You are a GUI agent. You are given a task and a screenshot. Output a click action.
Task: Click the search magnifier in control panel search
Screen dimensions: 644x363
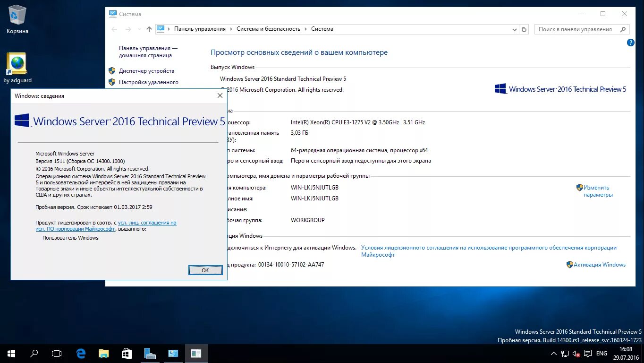[x=623, y=29]
